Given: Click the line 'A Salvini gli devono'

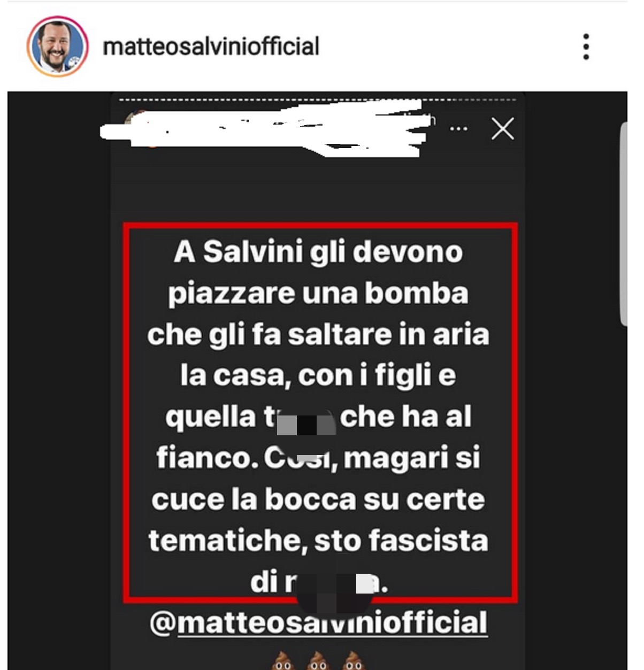Looking at the screenshot, I should [x=318, y=251].
